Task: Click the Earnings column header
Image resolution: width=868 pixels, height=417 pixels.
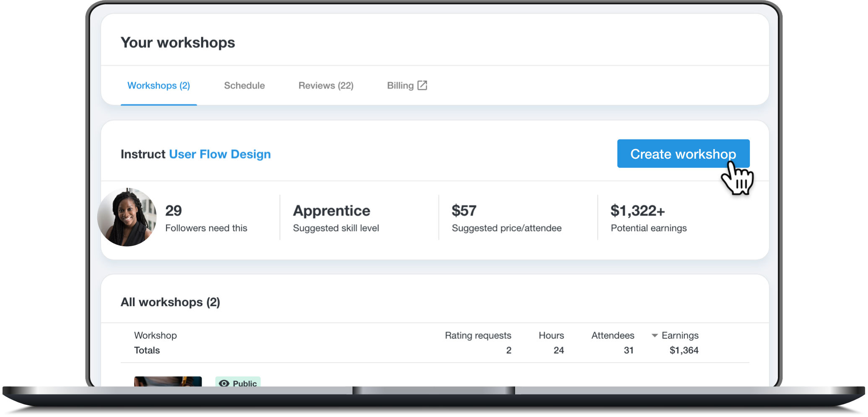Action: click(680, 335)
